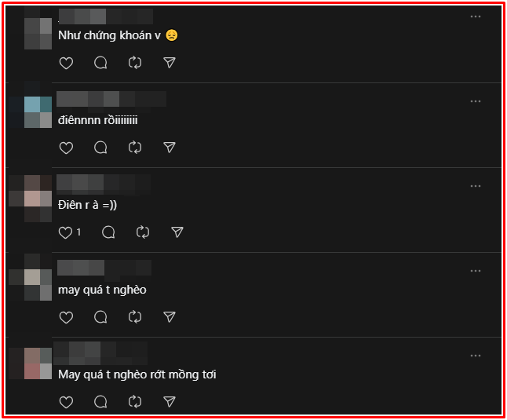Open blurred username above 'Như chứng khoán v'
Screen dimensions: 507x420
click(x=105, y=16)
